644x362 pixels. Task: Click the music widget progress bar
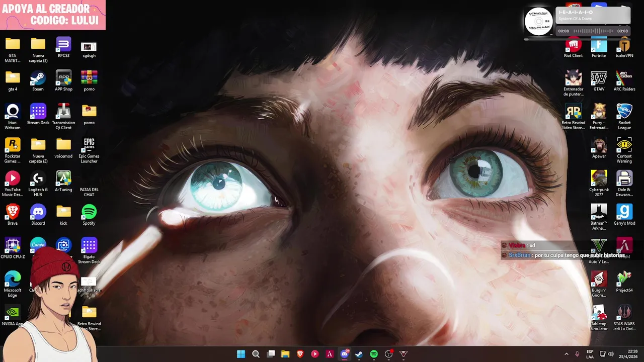tap(577, 39)
